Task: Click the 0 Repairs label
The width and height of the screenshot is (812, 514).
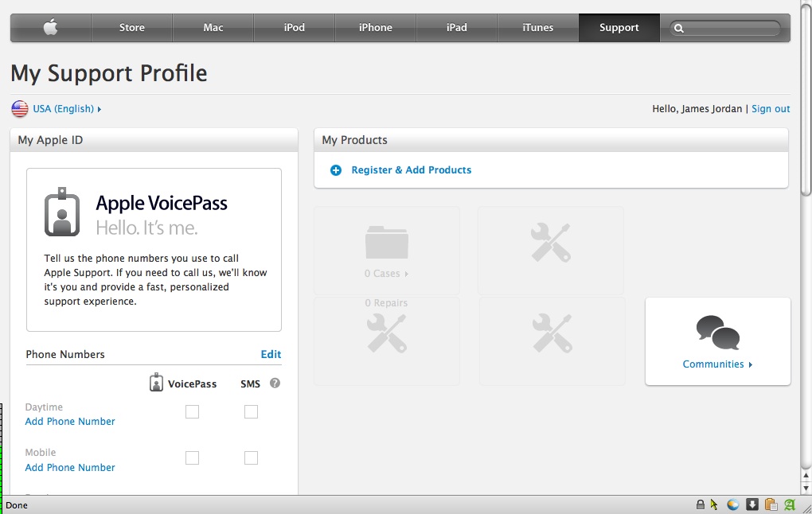Action: click(x=386, y=303)
